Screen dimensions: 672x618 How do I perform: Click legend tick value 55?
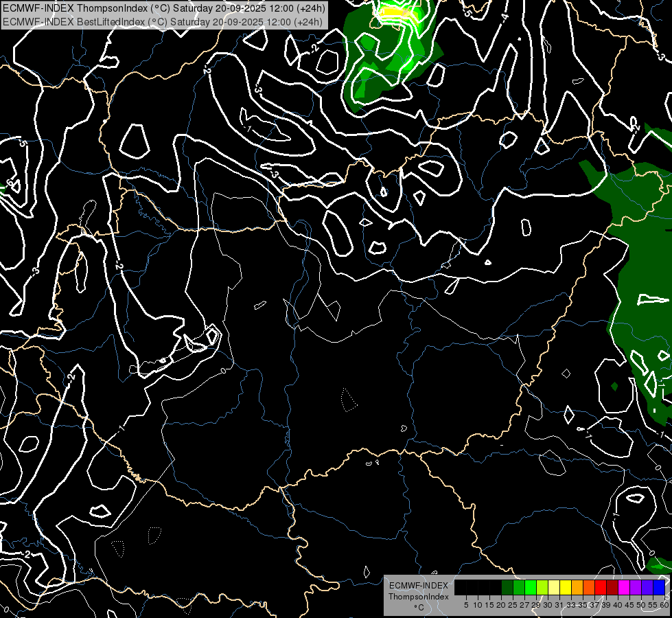pyautogui.click(x=653, y=605)
